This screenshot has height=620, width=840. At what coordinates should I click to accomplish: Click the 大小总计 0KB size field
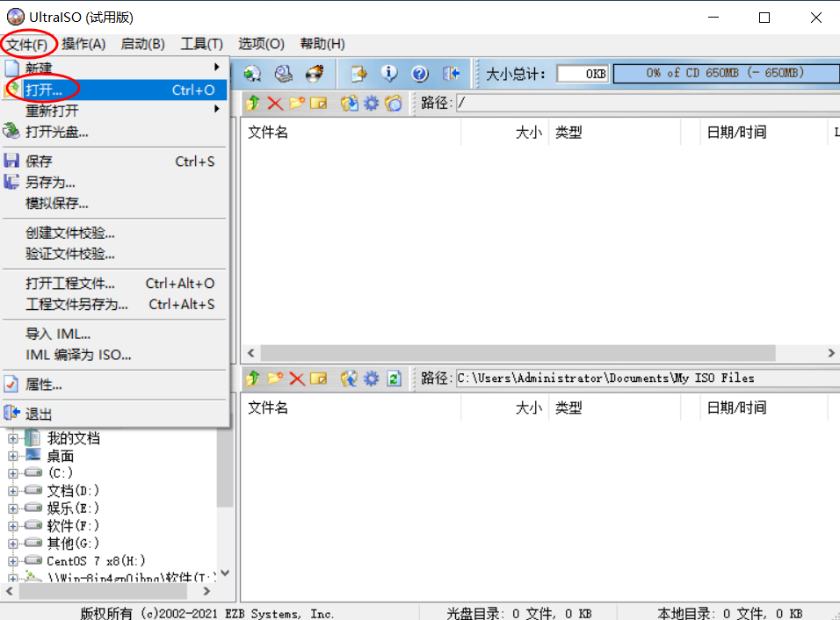(x=583, y=74)
